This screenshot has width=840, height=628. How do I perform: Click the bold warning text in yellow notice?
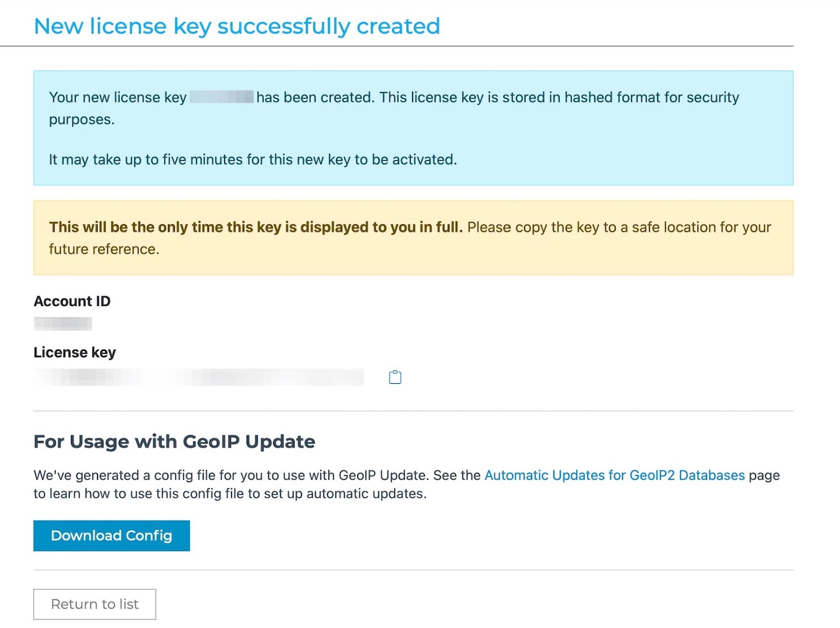coord(256,227)
